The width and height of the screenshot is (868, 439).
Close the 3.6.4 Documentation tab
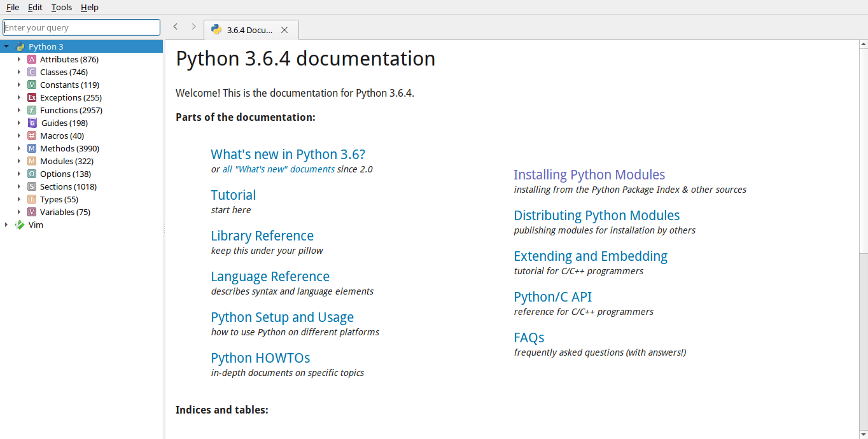pos(284,30)
